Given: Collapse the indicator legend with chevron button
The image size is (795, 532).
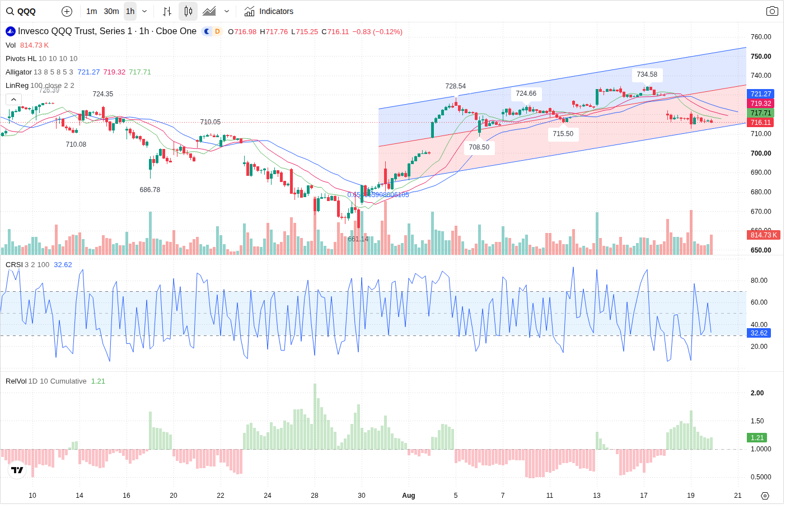Looking at the screenshot, I should click(x=13, y=99).
